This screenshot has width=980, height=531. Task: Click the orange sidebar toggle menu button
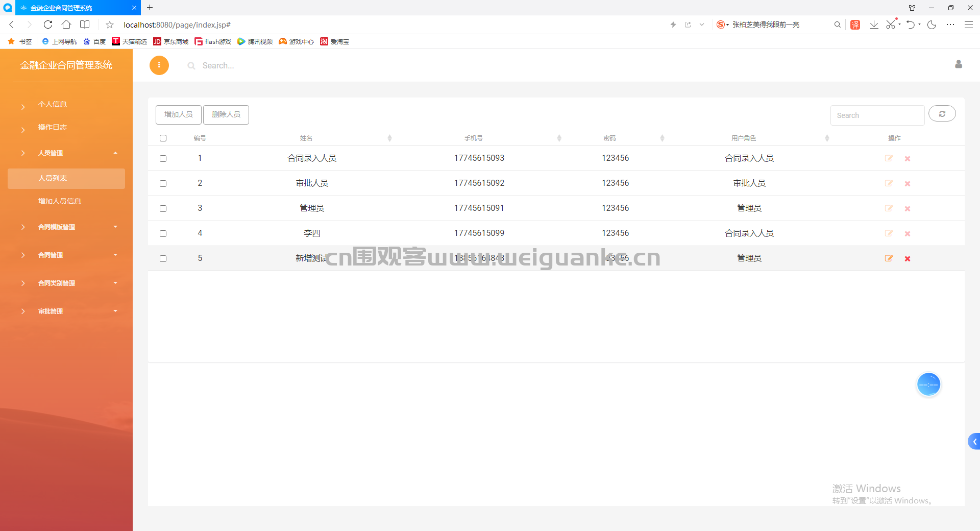click(159, 65)
